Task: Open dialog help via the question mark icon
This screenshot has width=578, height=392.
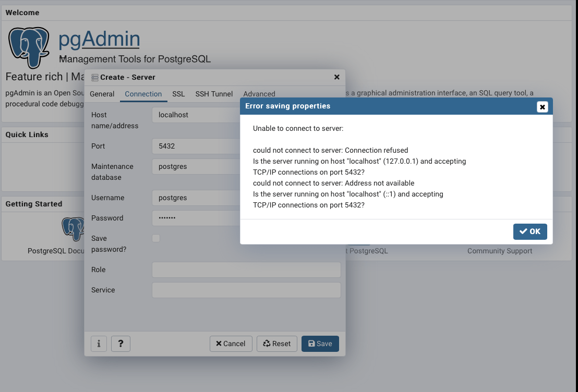Action: (x=121, y=344)
